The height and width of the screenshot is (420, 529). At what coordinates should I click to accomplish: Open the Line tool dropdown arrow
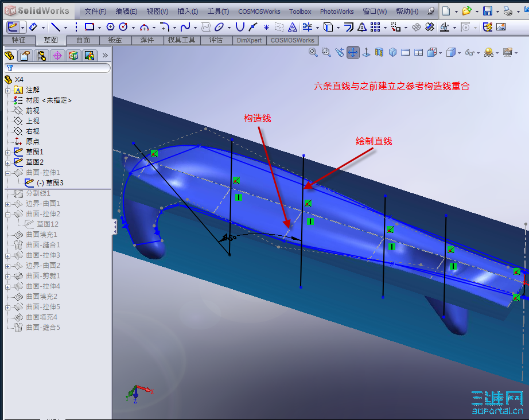65,28
